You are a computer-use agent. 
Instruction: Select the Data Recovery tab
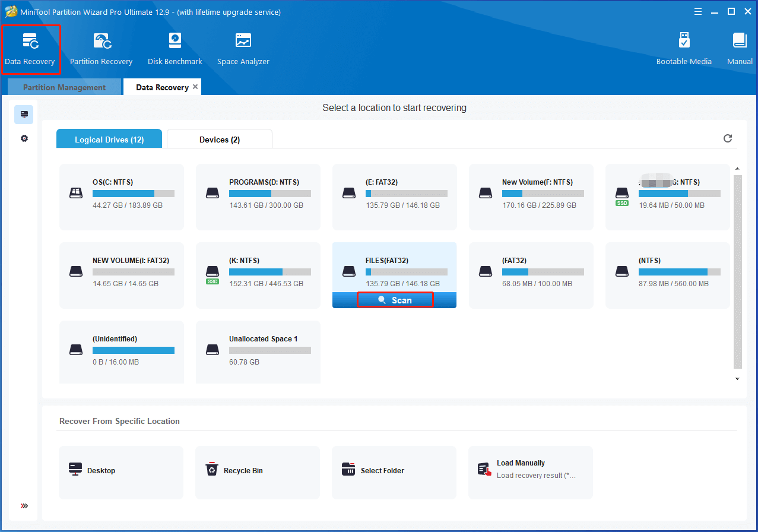pyautogui.click(x=162, y=87)
